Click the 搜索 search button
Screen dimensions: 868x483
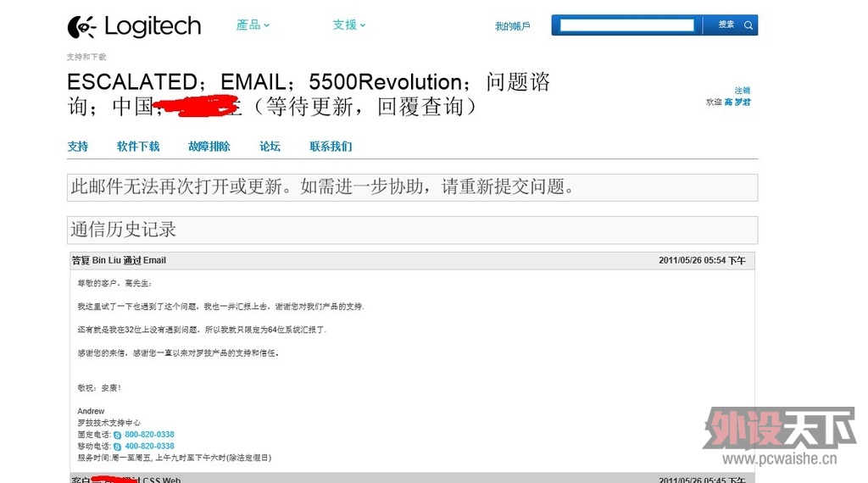(726, 25)
